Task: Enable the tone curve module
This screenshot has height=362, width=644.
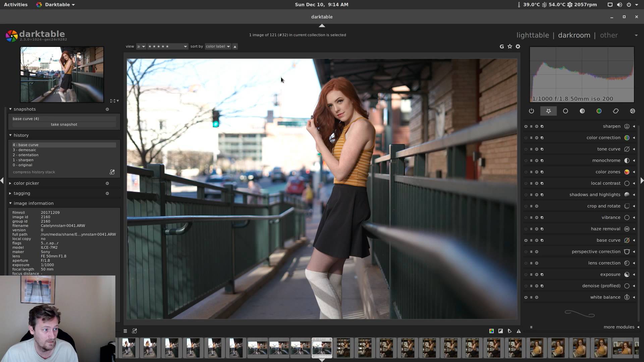Action: coord(526,149)
